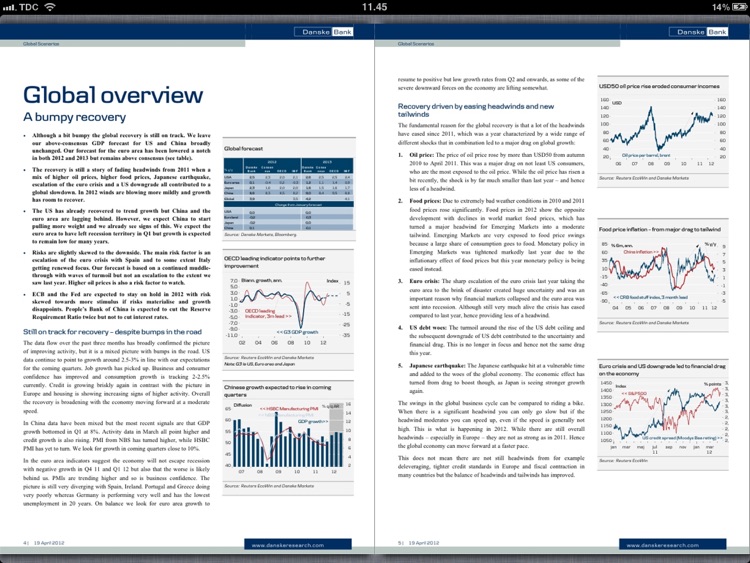Tap Euro crisis and US downgrade chart
The width and height of the screenshot is (750, 563).
tap(663, 417)
